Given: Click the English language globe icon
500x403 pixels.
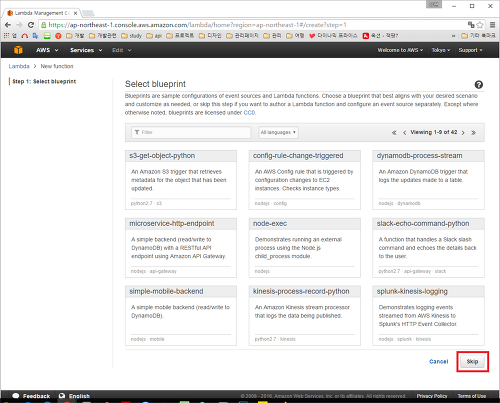Looking at the screenshot, I should (62, 396).
